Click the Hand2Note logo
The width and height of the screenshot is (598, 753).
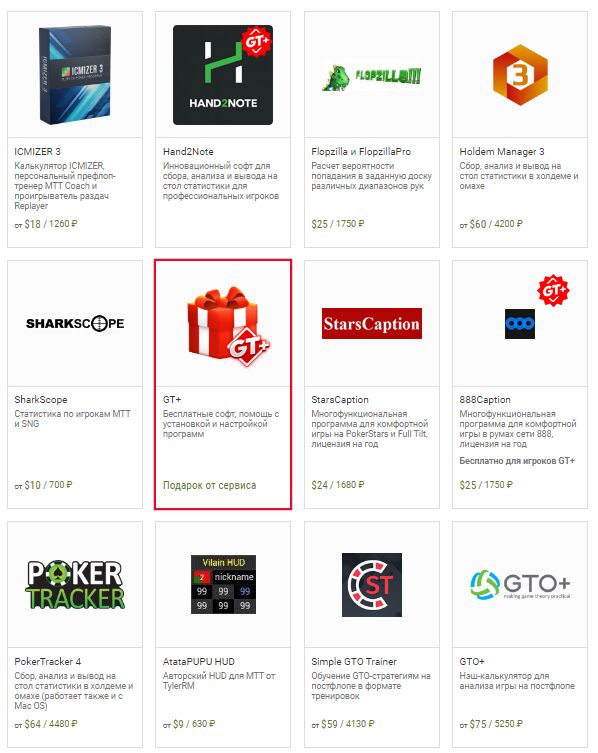[x=223, y=75]
